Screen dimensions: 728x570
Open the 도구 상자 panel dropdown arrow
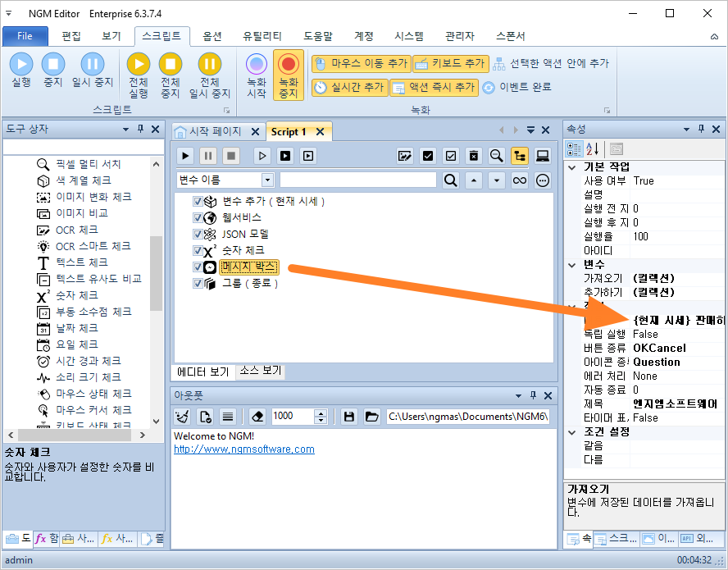pyautogui.click(x=125, y=129)
